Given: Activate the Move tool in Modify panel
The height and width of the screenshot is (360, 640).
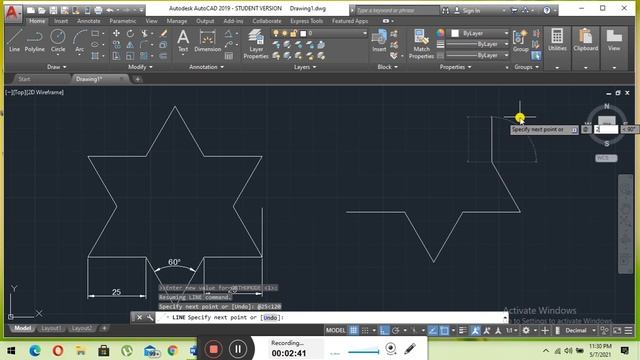Looking at the screenshot, I should pyautogui.click(x=116, y=33).
